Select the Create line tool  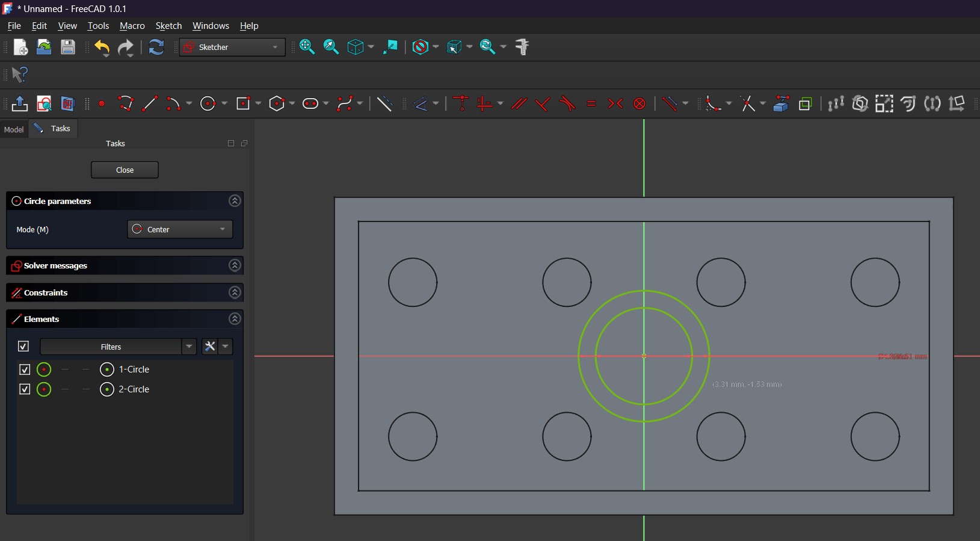coord(150,104)
